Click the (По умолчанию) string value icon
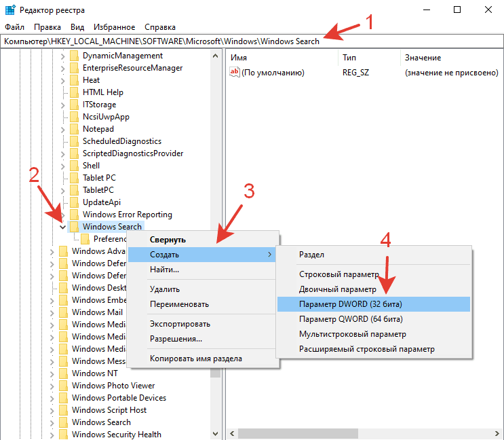Viewport: 504px width, 440px height. [234, 72]
